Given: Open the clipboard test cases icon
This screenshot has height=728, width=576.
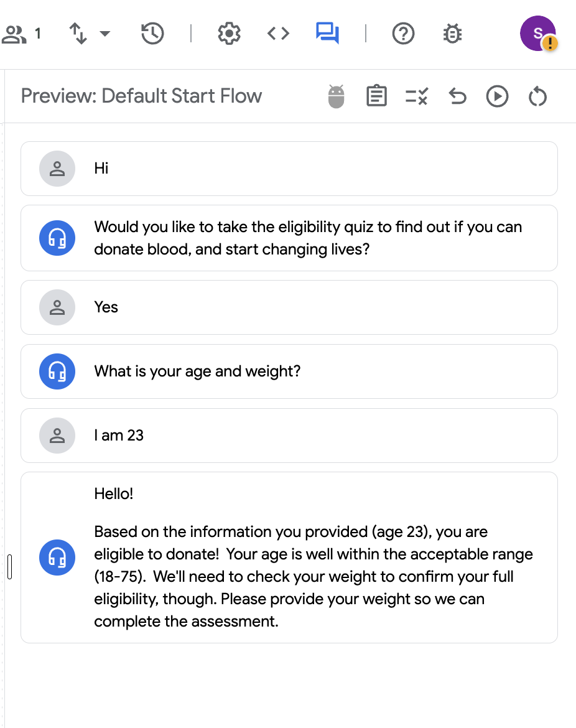Looking at the screenshot, I should point(376,96).
